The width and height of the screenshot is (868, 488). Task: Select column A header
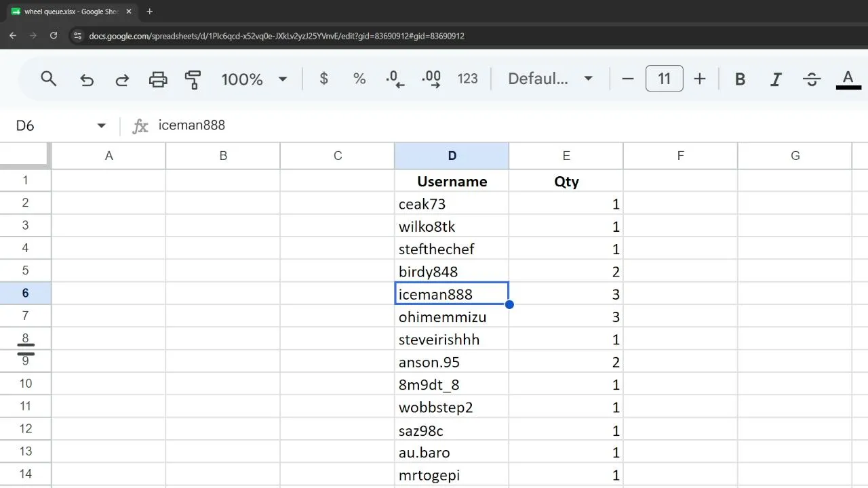click(x=108, y=156)
